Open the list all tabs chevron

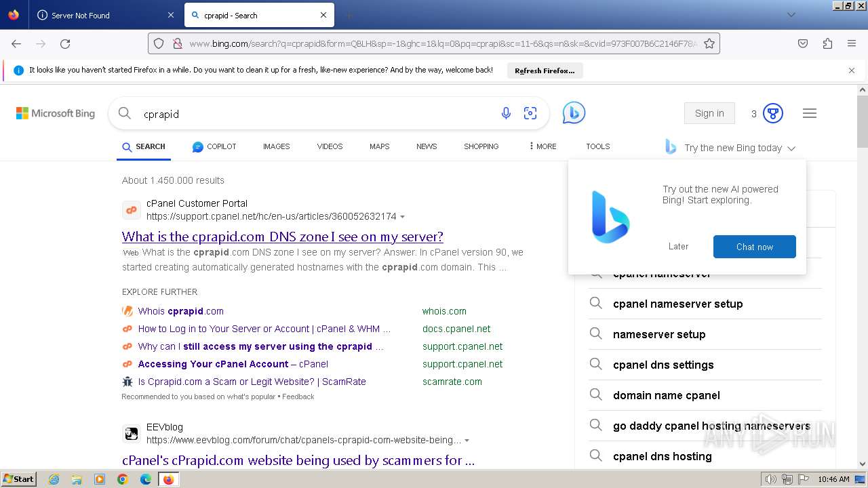(791, 15)
